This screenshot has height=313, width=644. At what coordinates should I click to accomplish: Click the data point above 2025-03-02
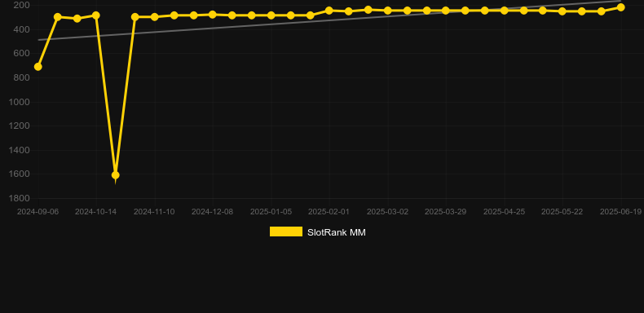[x=387, y=11]
